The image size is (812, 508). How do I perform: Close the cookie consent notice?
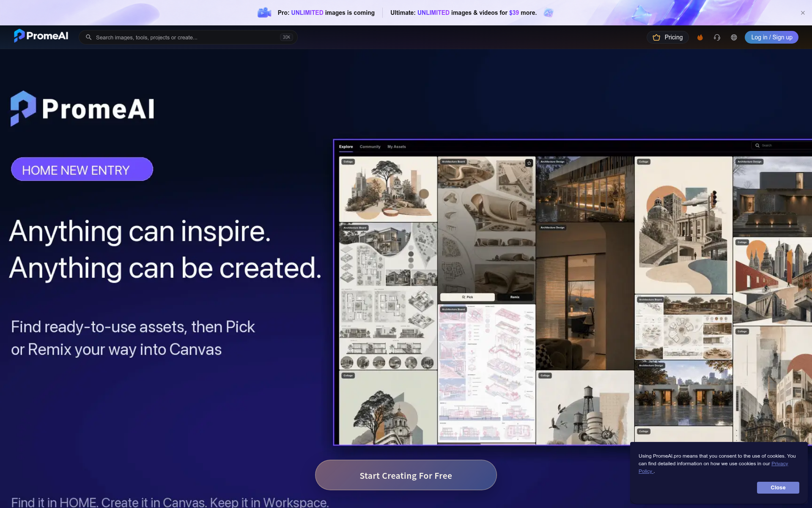click(778, 488)
